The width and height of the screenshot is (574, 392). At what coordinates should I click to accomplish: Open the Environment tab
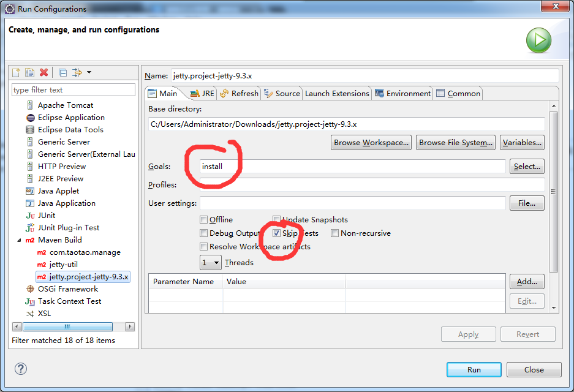(402, 94)
